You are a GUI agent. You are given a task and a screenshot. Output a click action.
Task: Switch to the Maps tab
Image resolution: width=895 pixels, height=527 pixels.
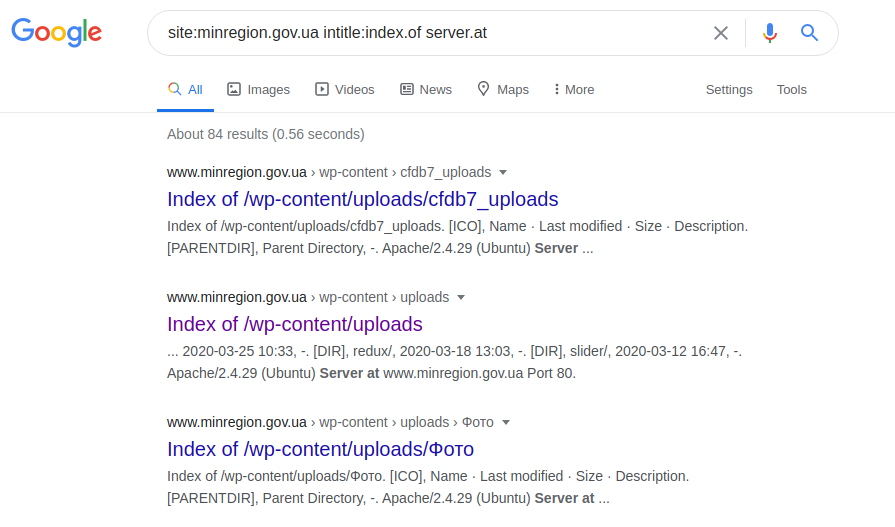(x=503, y=90)
